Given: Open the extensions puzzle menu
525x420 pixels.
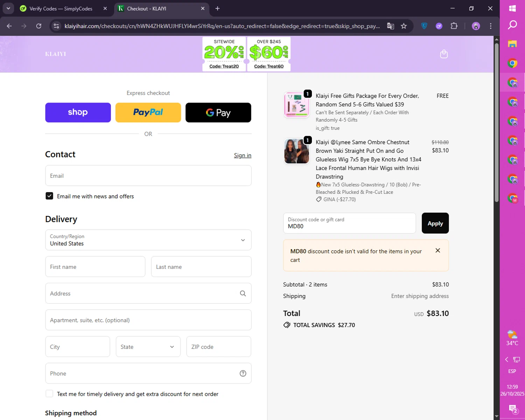Looking at the screenshot, I should tap(454, 26).
